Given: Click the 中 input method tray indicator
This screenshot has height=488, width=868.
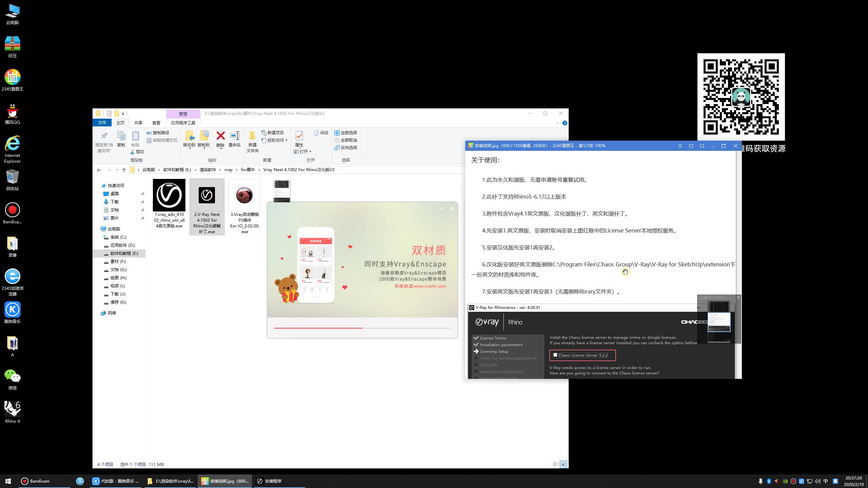Looking at the screenshot, I should tap(826, 481).
